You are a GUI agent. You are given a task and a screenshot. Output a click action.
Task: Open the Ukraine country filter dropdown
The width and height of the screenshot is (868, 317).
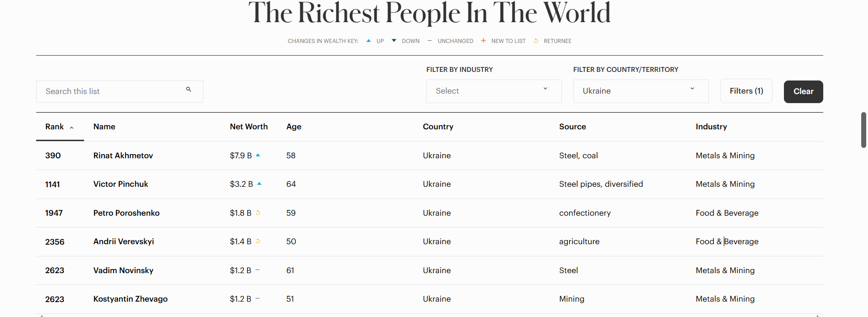[x=641, y=91]
